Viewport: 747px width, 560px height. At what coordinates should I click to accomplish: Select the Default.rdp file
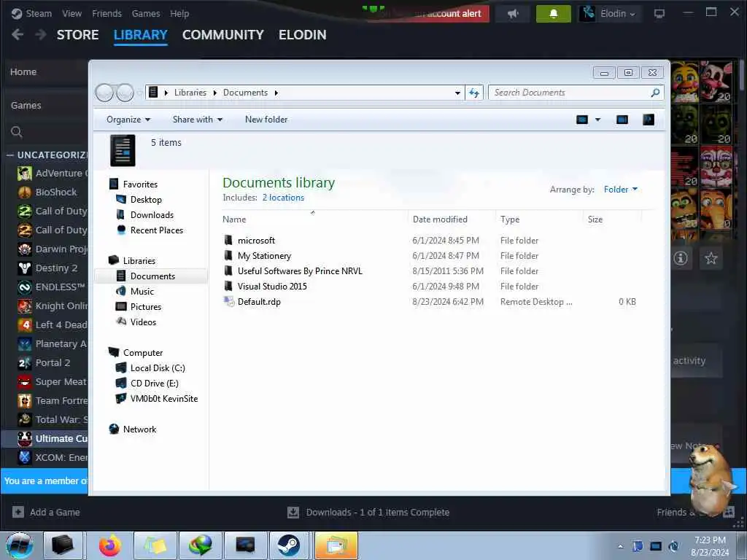259,301
